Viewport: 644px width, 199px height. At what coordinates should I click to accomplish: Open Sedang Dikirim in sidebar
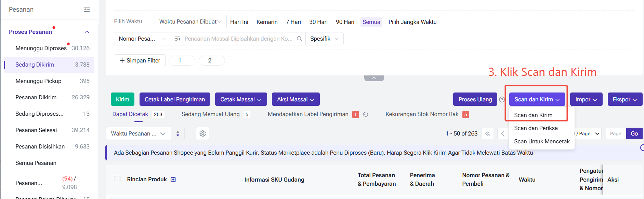click(x=50, y=65)
